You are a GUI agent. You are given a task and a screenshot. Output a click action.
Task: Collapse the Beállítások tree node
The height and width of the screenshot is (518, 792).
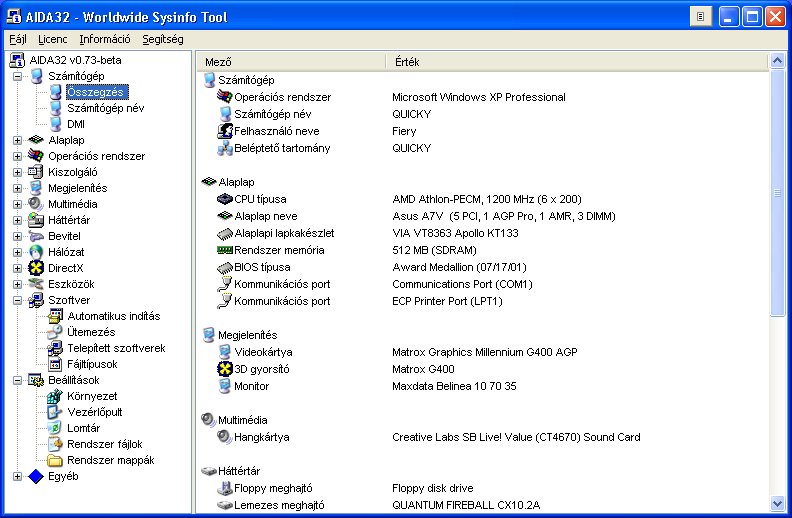point(18,380)
